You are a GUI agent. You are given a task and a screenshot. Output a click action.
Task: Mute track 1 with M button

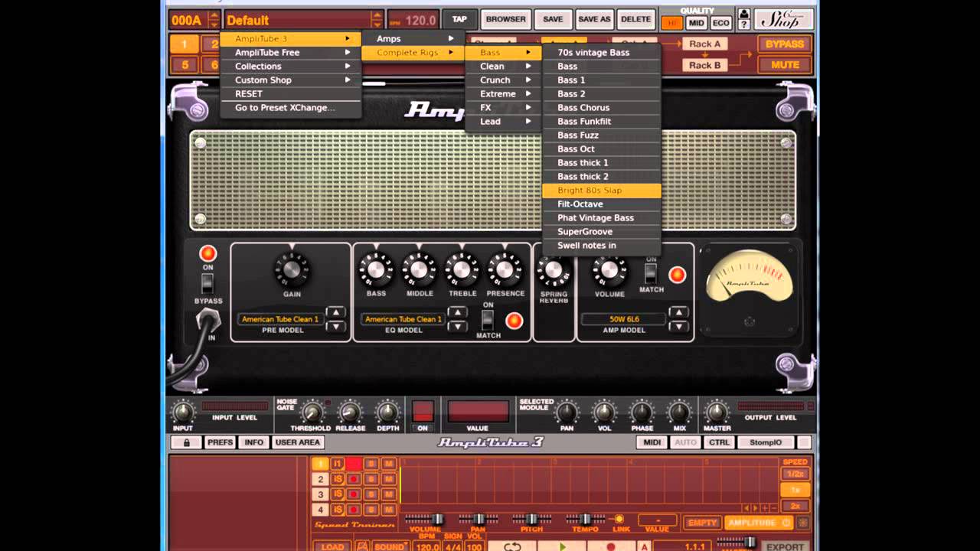[x=388, y=464]
